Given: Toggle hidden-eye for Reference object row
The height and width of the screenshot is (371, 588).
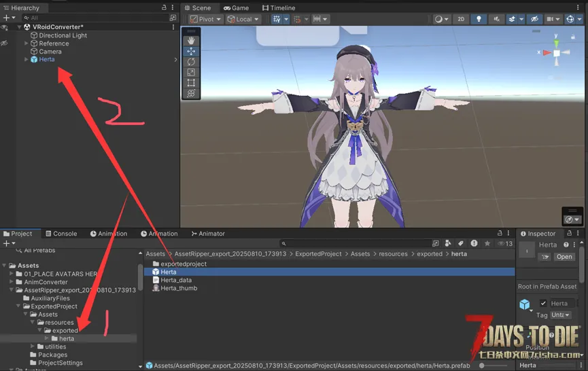Looking at the screenshot, I should pyautogui.click(x=4, y=43).
